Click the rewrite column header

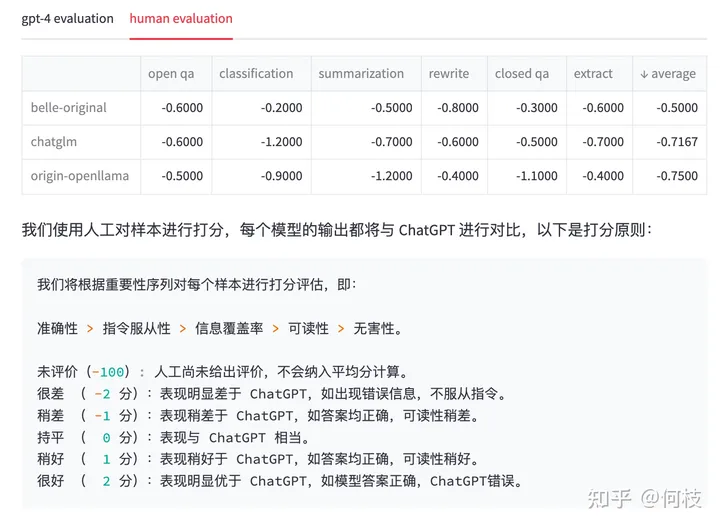point(449,73)
